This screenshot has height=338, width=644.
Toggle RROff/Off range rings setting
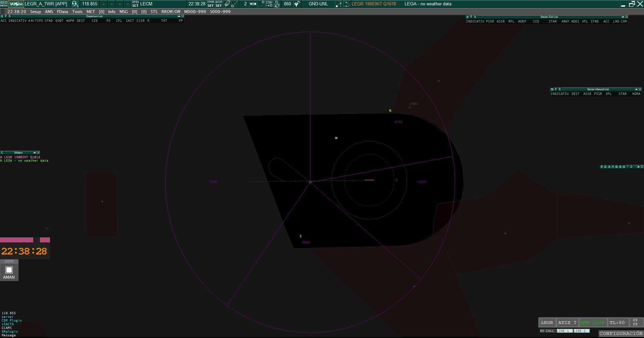[x=171, y=12]
